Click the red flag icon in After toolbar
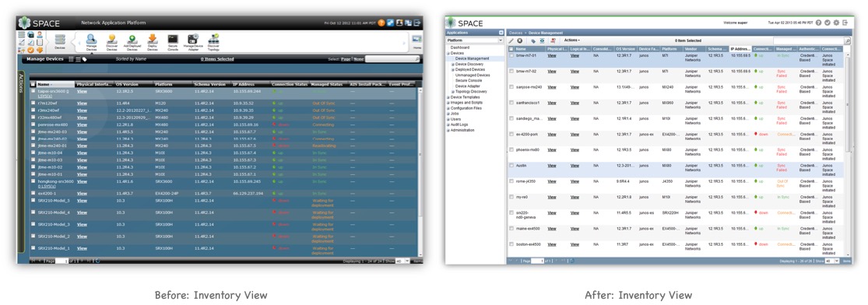868x305 pixels. pyautogui.click(x=553, y=40)
